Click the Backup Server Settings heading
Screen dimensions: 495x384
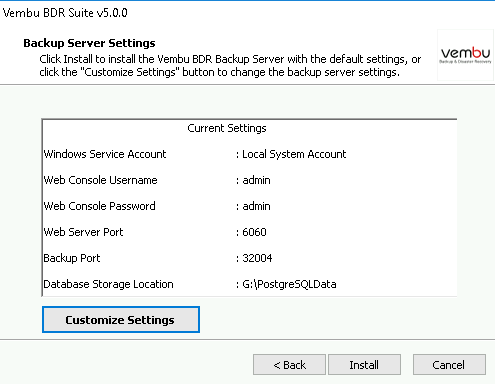coord(89,43)
